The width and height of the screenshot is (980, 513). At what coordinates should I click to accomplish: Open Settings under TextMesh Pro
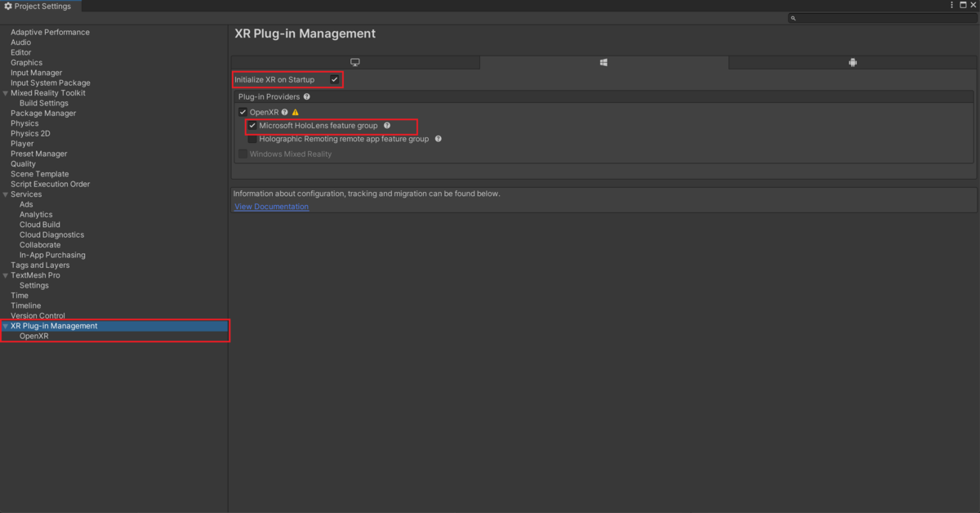point(34,285)
